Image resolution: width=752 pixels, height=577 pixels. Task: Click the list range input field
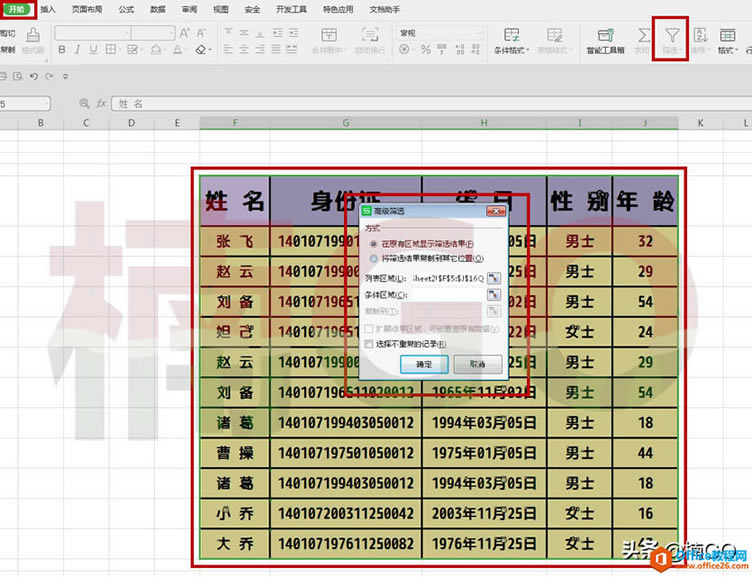(447, 278)
